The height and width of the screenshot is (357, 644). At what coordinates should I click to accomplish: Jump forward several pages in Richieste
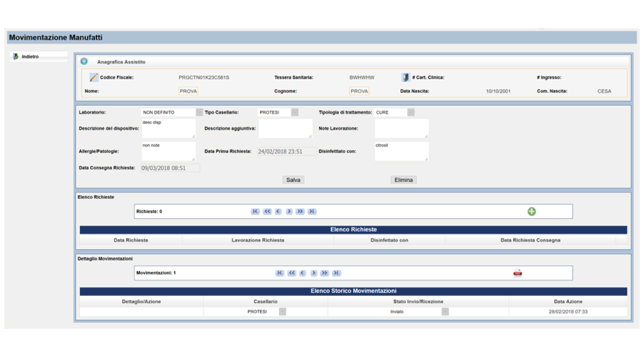pos(300,211)
